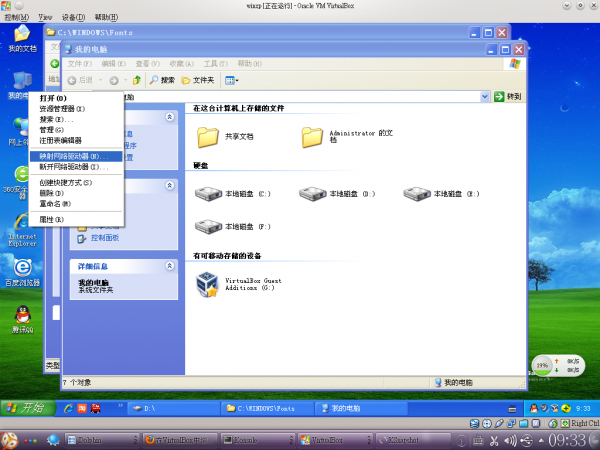Switch to VirtualBox in host taskbar
The width and height of the screenshot is (600, 450).
[335, 440]
